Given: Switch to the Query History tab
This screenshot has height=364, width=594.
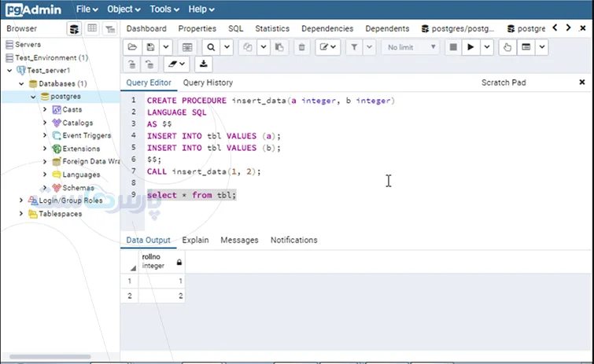Looking at the screenshot, I should [208, 83].
